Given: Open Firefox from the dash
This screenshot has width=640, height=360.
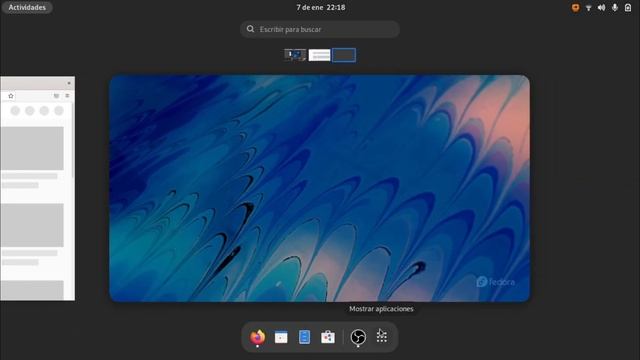Looking at the screenshot, I should [x=258, y=337].
